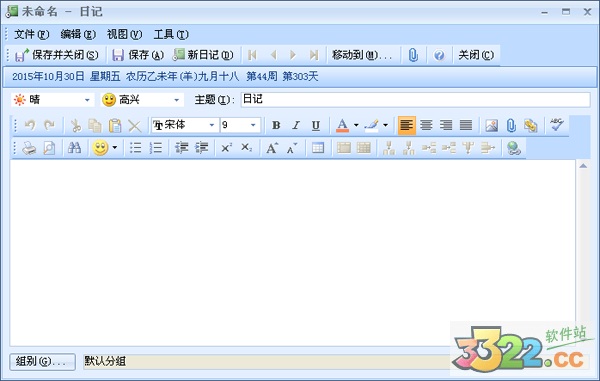
Task: Click the scrollbar up arrow
Action: (583, 166)
